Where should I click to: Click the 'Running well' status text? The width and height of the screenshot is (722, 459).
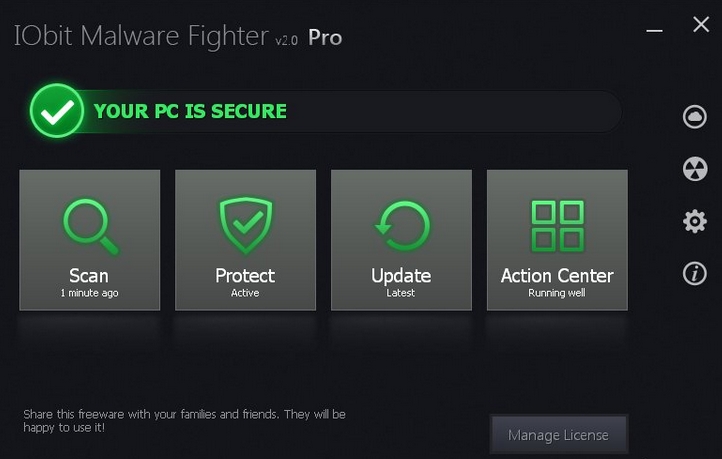(557, 293)
